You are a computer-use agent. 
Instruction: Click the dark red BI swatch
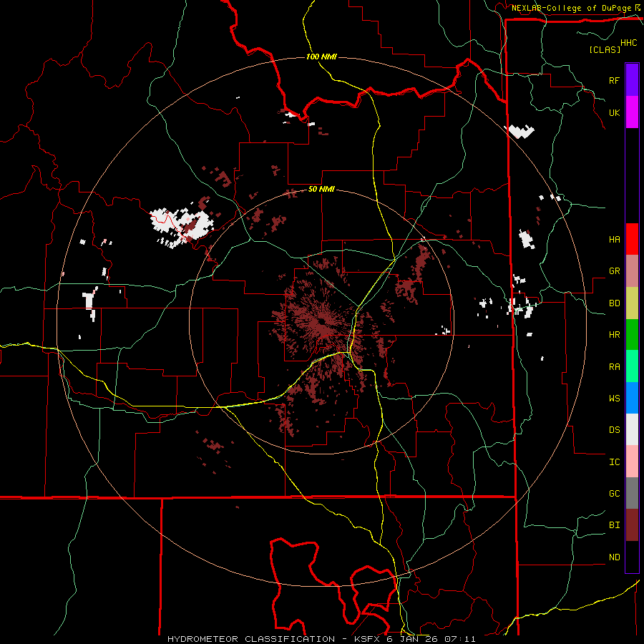[632, 525]
